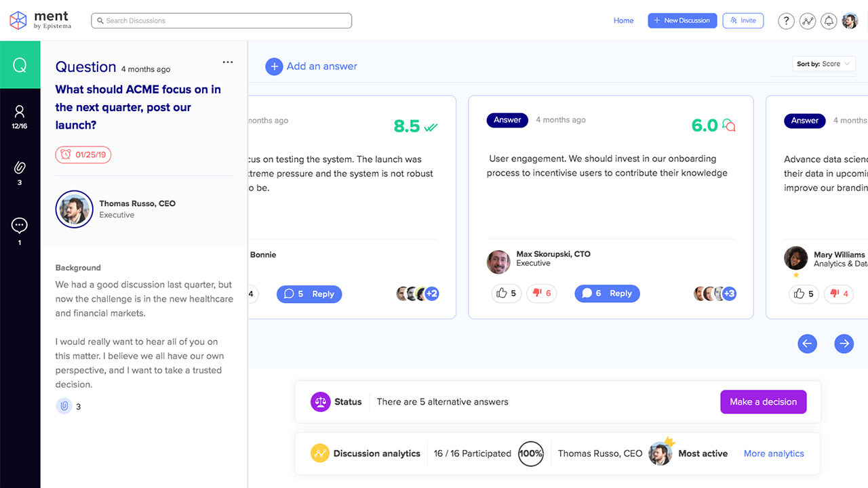Click the ment by Epistema logo

(x=39, y=20)
